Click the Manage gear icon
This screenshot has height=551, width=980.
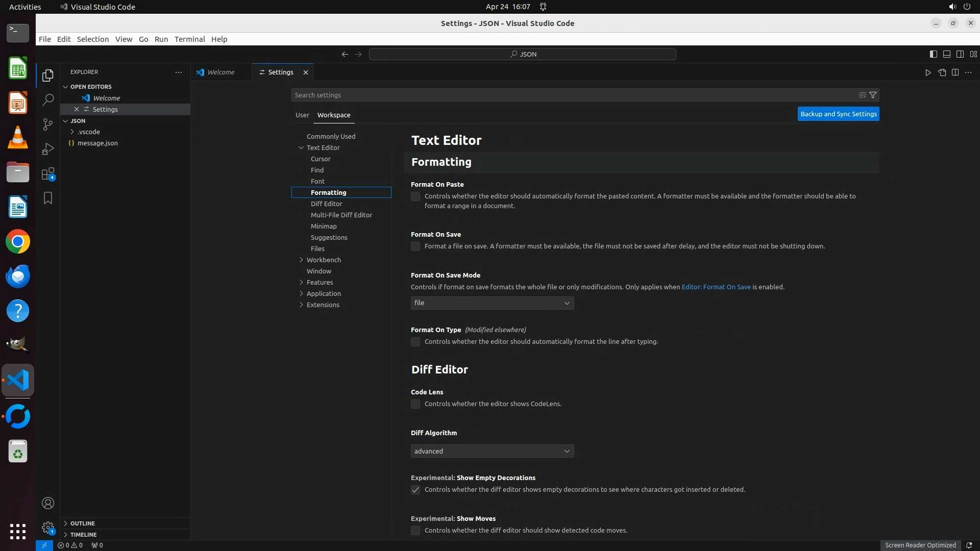coord(48,528)
